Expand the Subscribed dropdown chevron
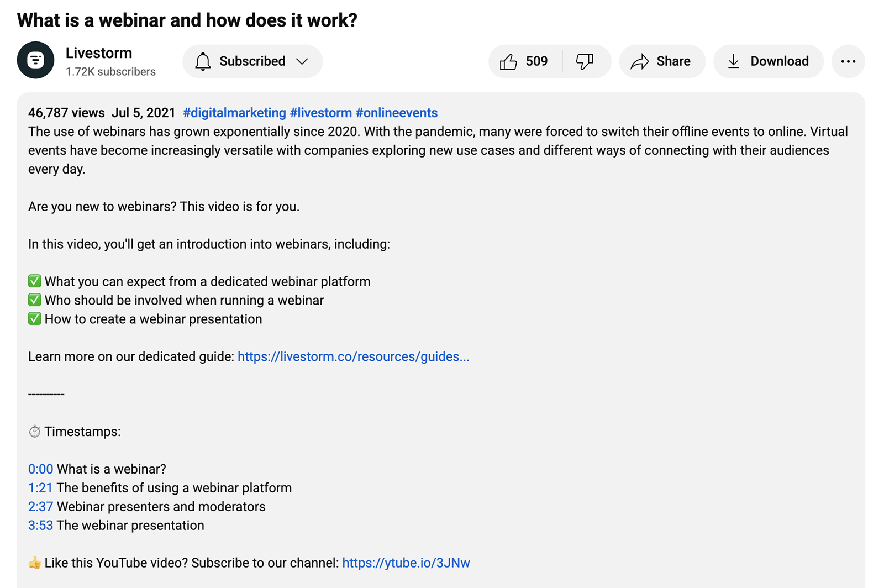This screenshot has width=884, height=588. (302, 61)
